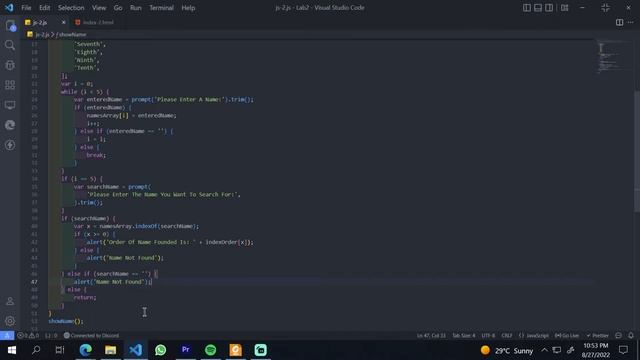Image resolution: width=640 pixels, height=360 pixels.
Task: Change the CRLF end of line sequence
Action: click(507, 336)
